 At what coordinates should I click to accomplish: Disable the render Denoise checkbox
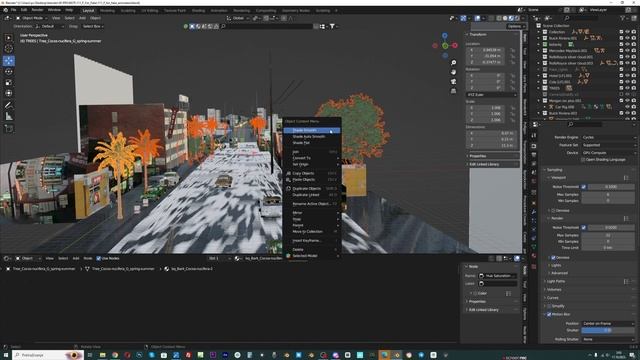(x=553, y=258)
